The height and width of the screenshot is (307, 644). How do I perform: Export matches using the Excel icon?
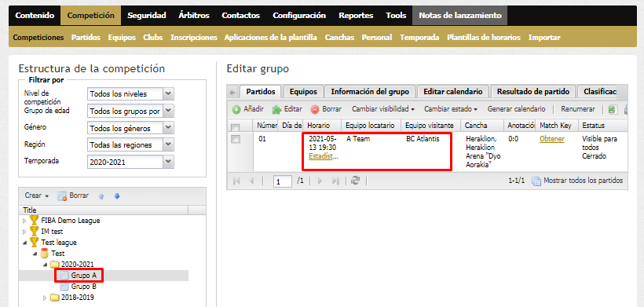(613, 110)
